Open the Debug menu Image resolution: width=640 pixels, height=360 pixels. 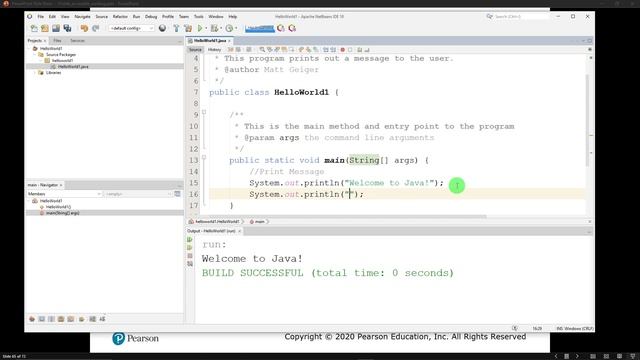click(x=151, y=17)
